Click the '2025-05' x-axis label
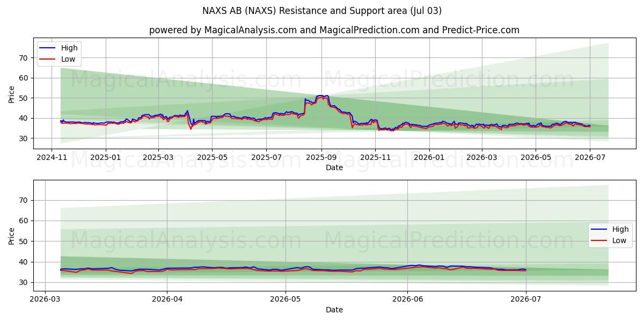The height and width of the screenshot is (322, 644). click(x=212, y=158)
